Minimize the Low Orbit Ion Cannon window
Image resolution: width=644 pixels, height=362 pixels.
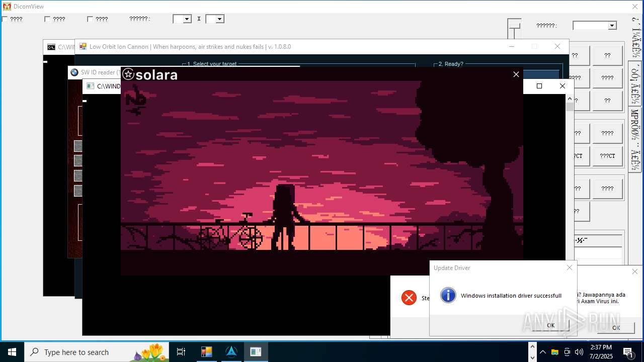[x=512, y=46]
